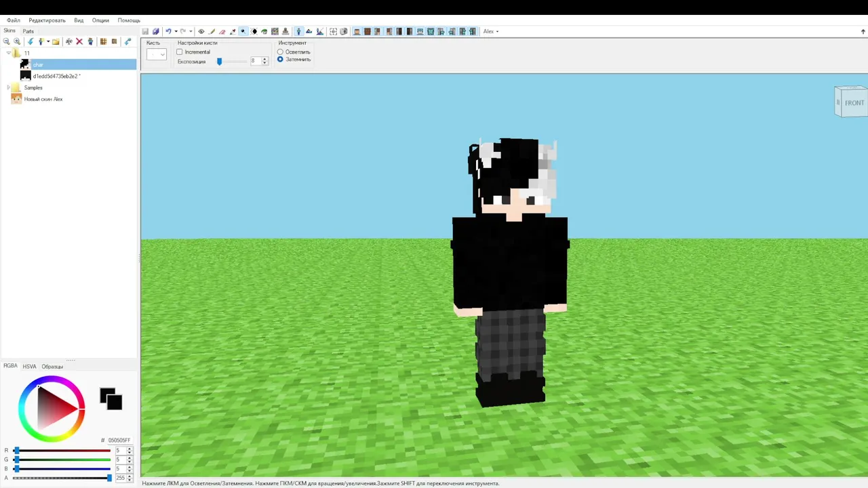Open the New Skin dropdown arrow
This screenshot has width=868, height=488.
[48, 41]
